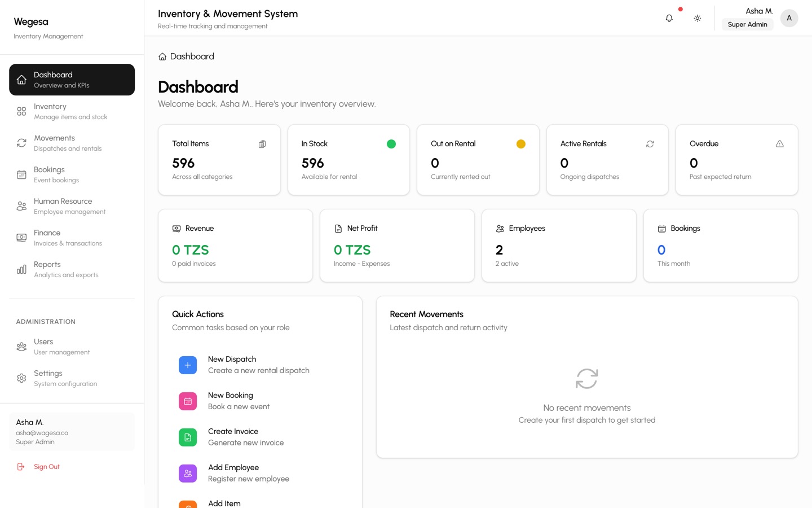The width and height of the screenshot is (812, 508).
Task: Choose Add Employee quick action text
Action: [233, 467]
